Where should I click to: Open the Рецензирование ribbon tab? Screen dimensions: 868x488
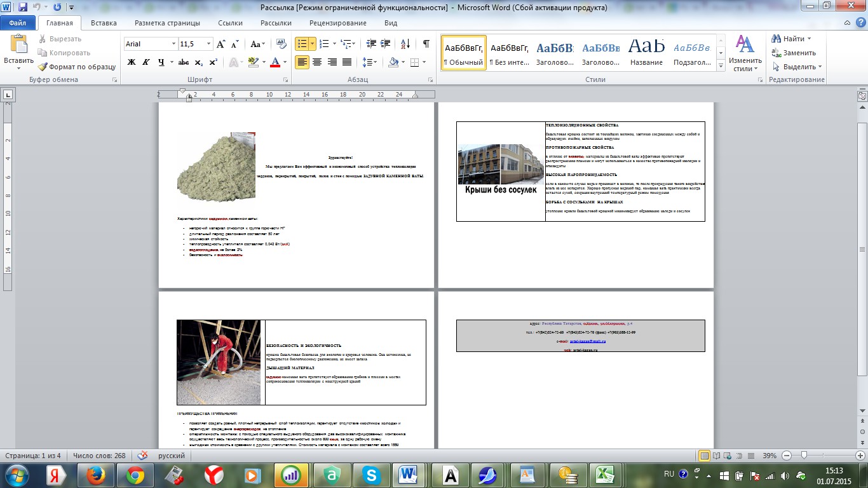337,23
